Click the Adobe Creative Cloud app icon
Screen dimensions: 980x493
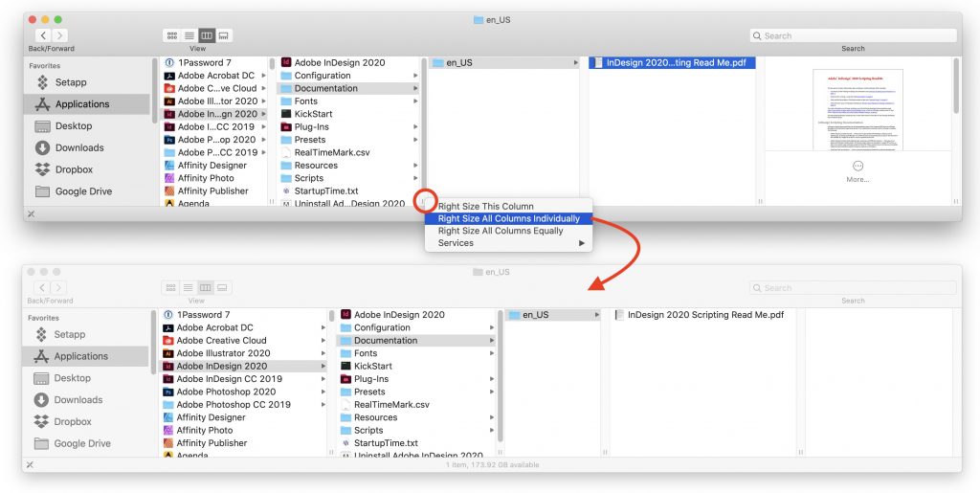[167, 341]
